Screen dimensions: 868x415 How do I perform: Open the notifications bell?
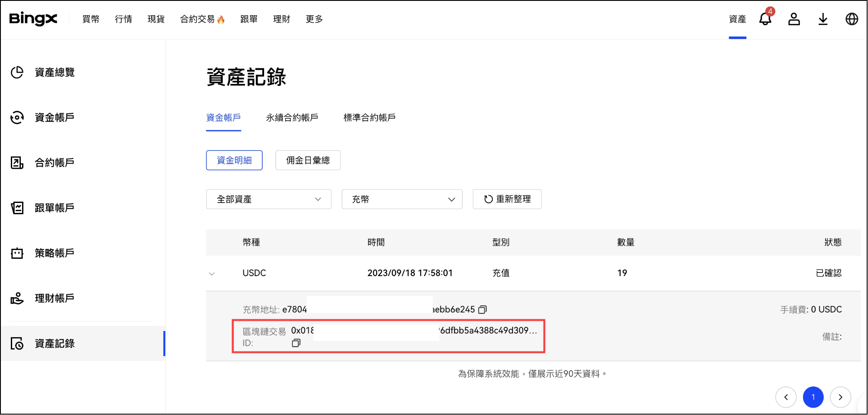[765, 19]
